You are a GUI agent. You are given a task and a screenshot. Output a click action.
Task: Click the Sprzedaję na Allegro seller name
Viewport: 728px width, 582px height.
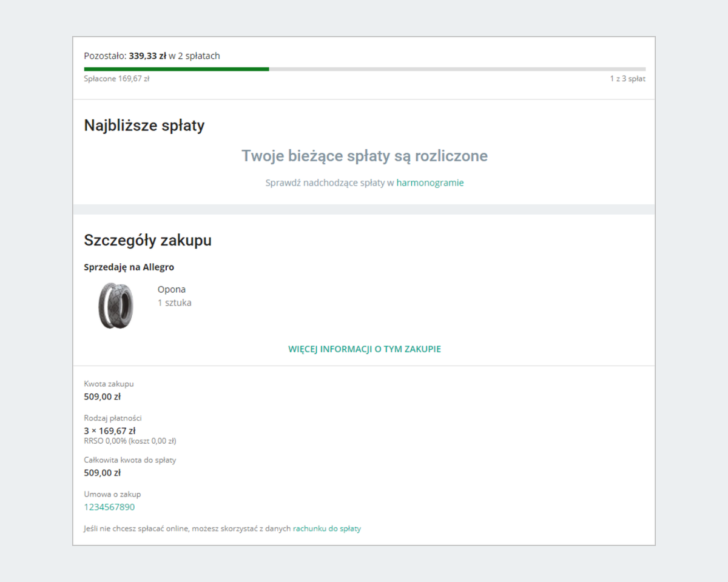[x=129, y=267]
